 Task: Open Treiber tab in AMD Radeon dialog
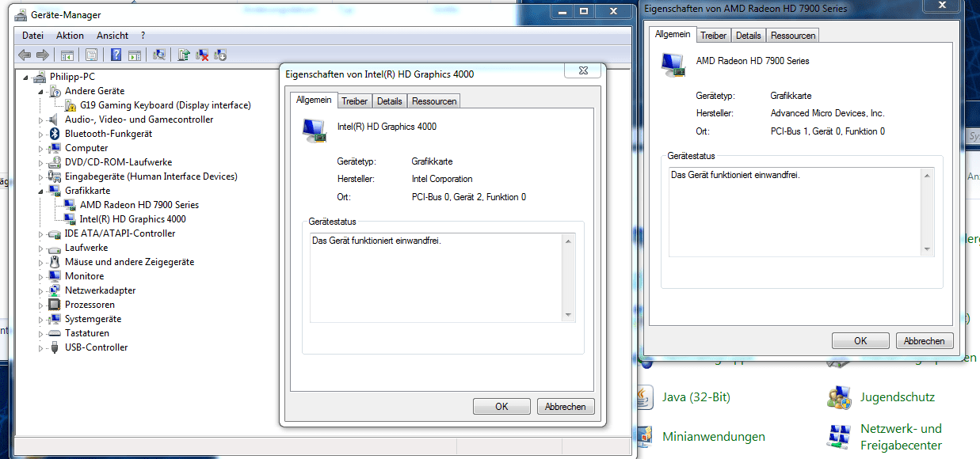714,36
